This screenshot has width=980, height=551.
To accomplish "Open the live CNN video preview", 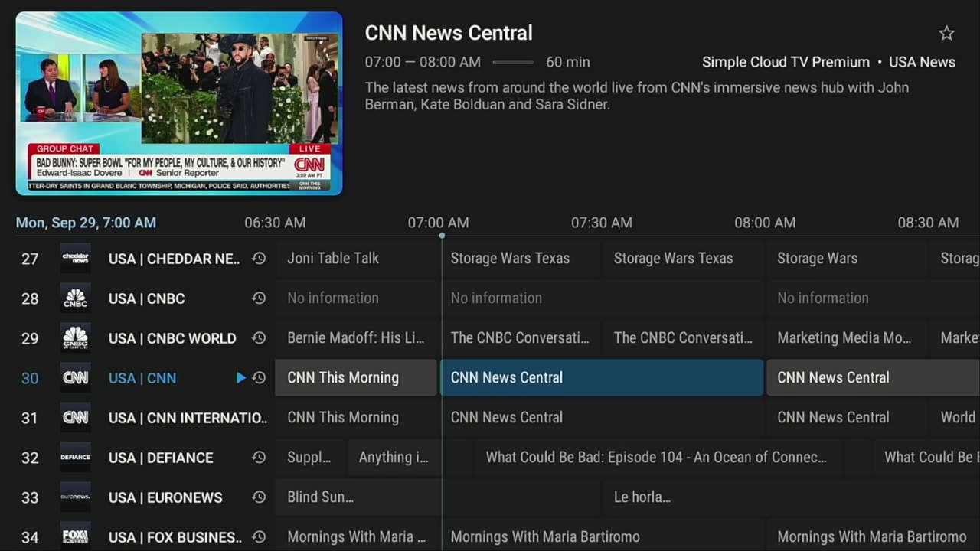I will coord(179,103).
